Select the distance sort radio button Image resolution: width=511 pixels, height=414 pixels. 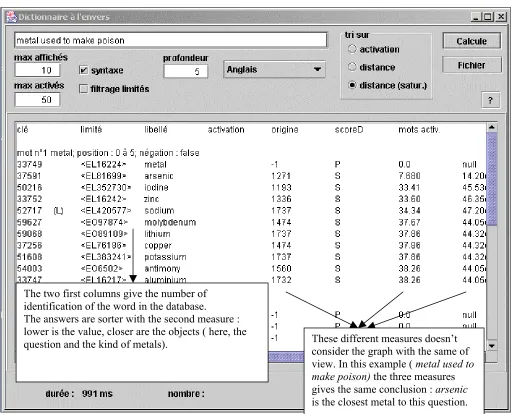pyautogui.click(x=352, y=67)
